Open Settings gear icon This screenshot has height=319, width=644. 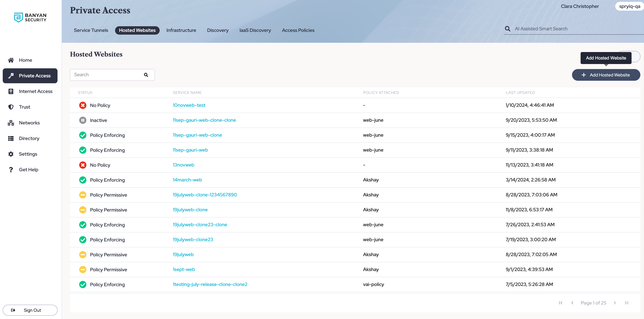point(11,154)
